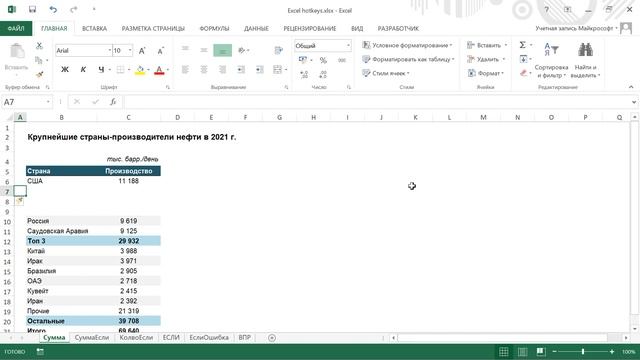
Task: Click the text orientation icon
Action: [242, 50]
